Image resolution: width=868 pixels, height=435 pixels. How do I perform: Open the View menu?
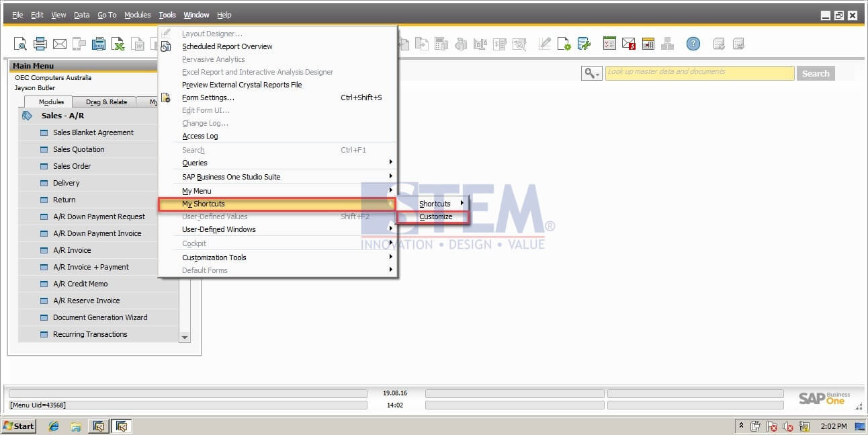click(x=58, y=15)
